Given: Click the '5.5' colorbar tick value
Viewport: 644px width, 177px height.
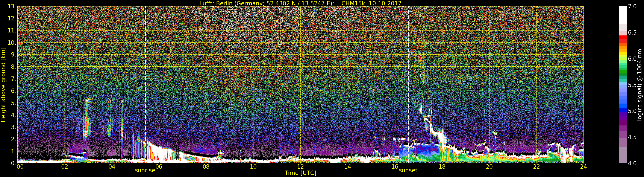Looking at the screenshot, I should pos(632,85).
